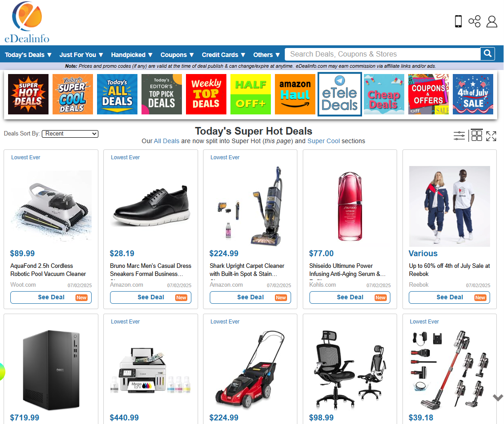The width and height of the screenshot is (504, 424).
Task: Open the Handpicked menu
Action: pyautogui.click(x=132, y=55)
